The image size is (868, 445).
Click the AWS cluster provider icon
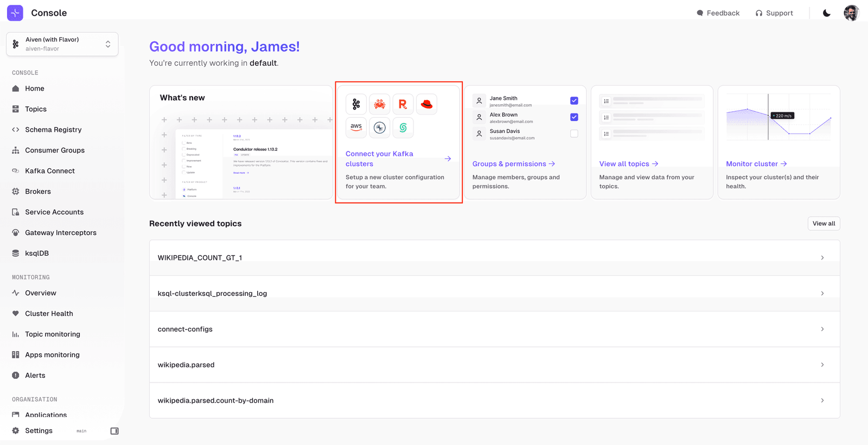tap(356, 128)
